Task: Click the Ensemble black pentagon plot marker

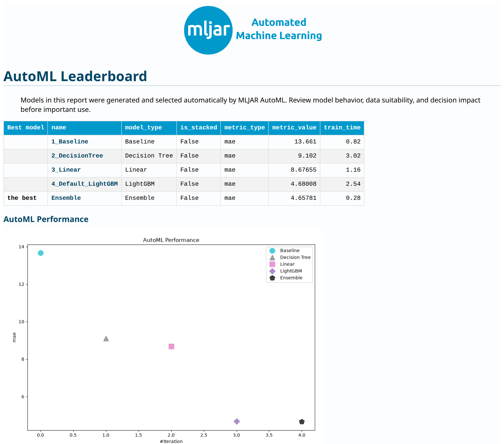Action: [x=302, y=422]
